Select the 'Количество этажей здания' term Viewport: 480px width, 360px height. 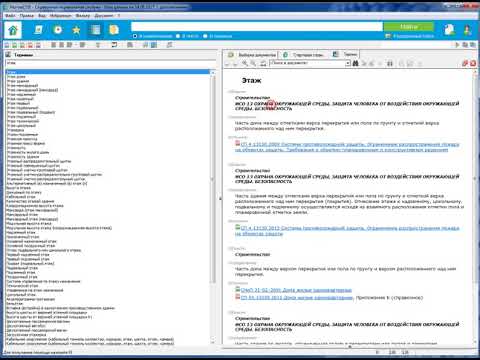coord(30,201)
